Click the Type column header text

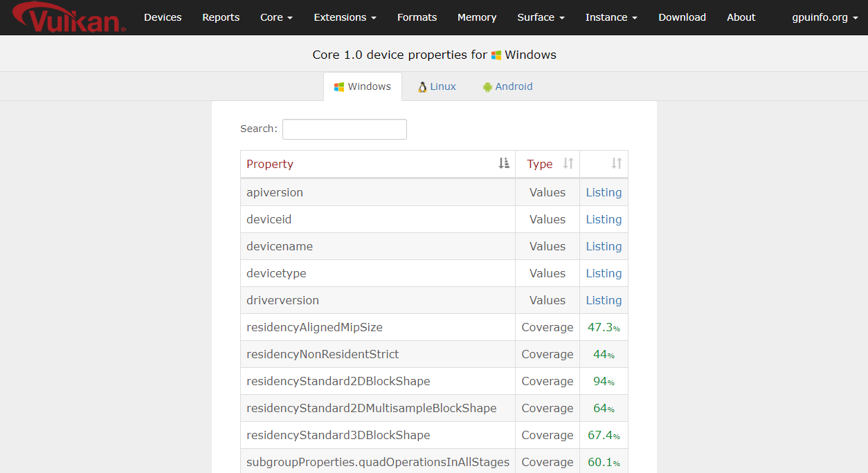pyautogui.click(x=540, y=164)
